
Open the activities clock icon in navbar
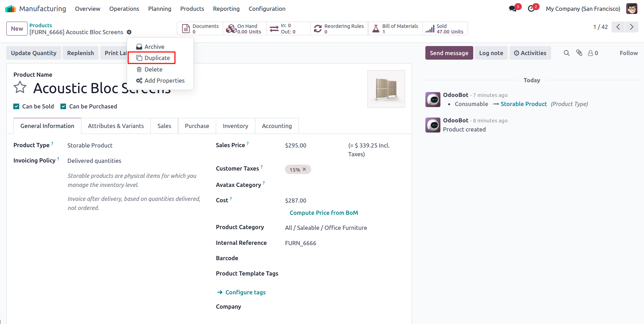(x=531, y=9)
